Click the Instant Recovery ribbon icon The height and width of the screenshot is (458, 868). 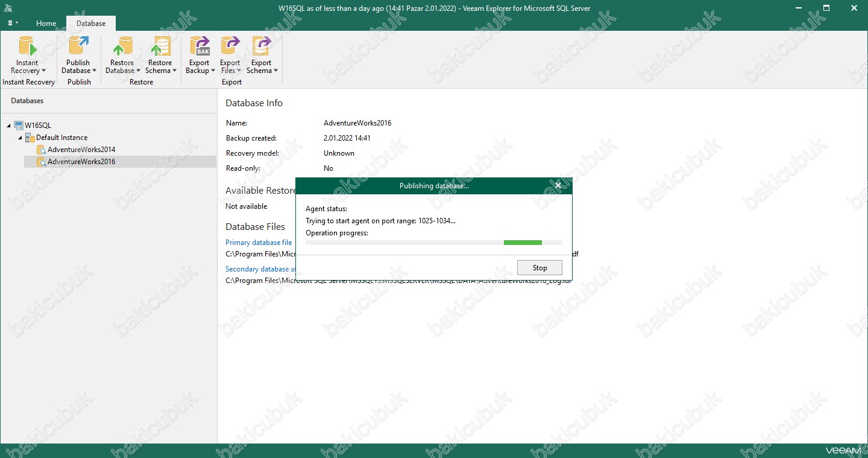pos(27,47)
